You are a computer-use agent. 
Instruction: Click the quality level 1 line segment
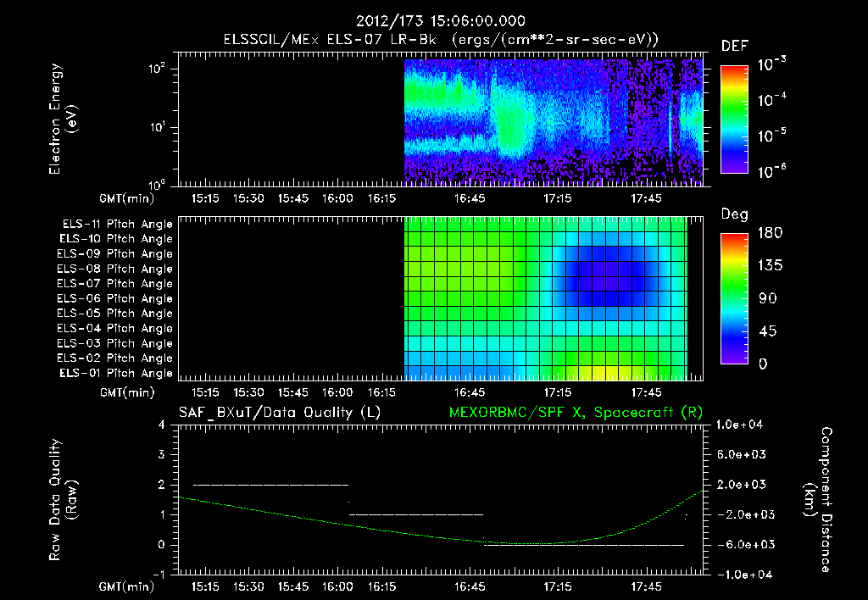click(x=416, y=515)
